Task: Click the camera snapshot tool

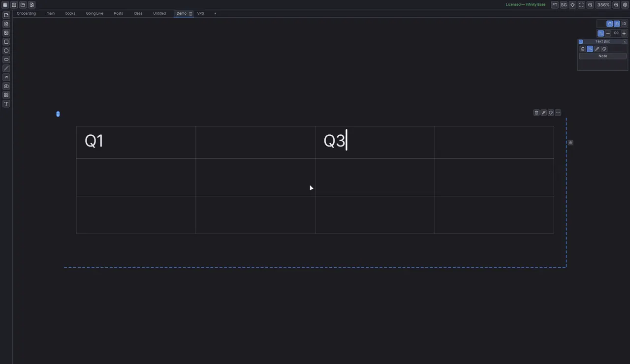Action: [x=6, y=86]
